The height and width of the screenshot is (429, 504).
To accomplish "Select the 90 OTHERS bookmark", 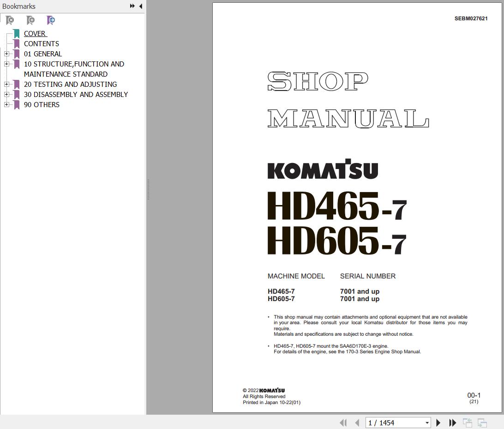I will (42, 104).
